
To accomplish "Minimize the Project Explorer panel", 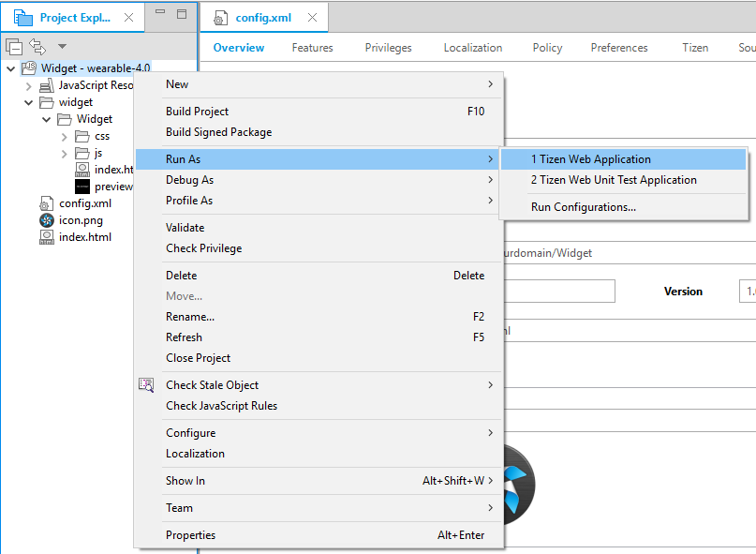I will click(160, 13).
